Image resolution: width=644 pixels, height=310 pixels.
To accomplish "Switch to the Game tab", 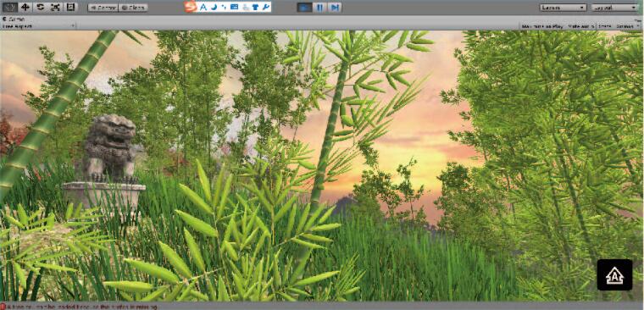I will tap(14, 19).
